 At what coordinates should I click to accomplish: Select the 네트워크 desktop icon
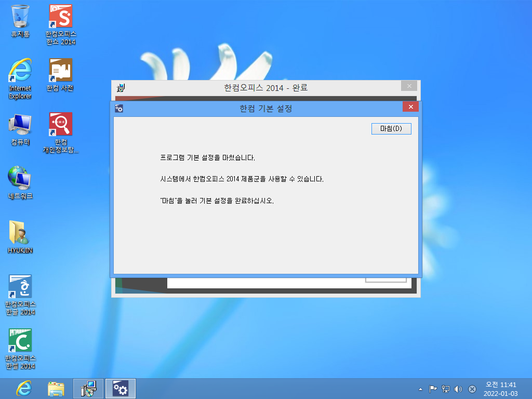20,183
